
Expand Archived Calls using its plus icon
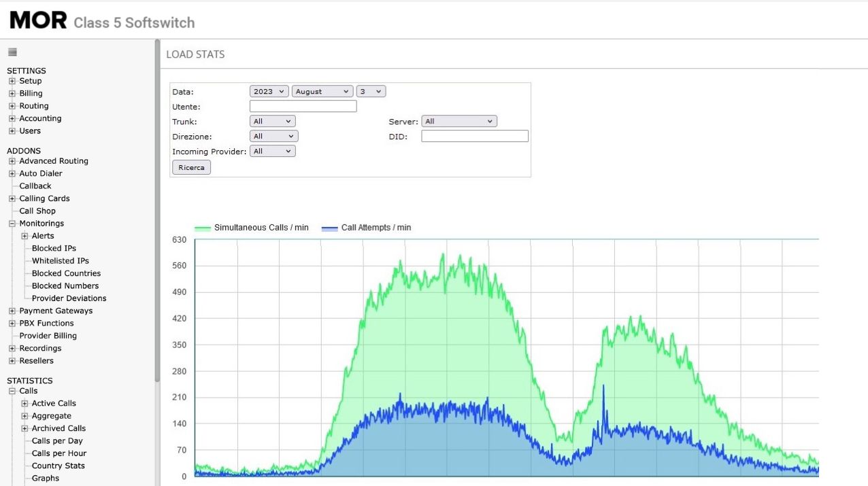23,428
